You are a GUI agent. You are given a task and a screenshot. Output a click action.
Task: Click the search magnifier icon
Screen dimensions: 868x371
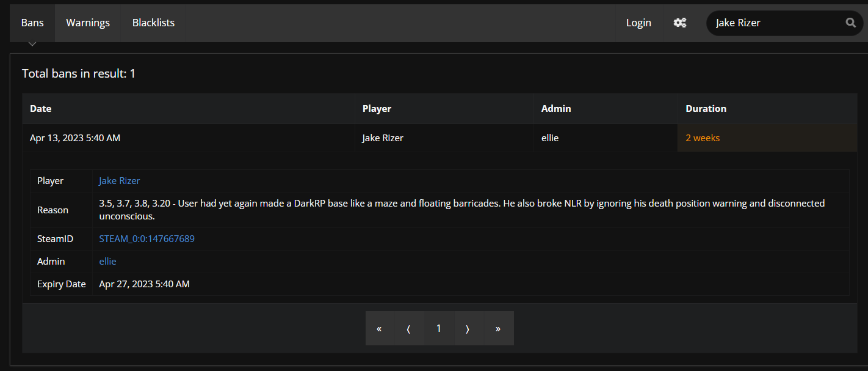850,23
